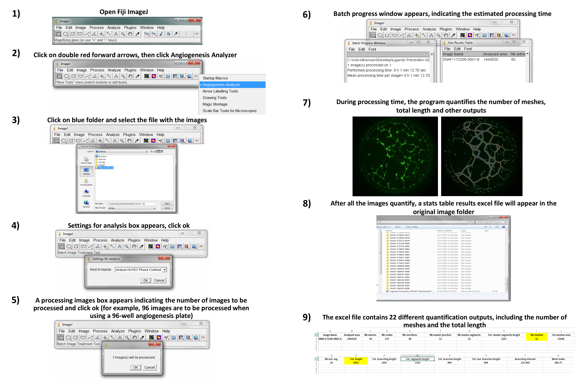This screenshot has width=588, height=385.
Task: Click the Dev developer menu tool button
Action: [147, 34]
